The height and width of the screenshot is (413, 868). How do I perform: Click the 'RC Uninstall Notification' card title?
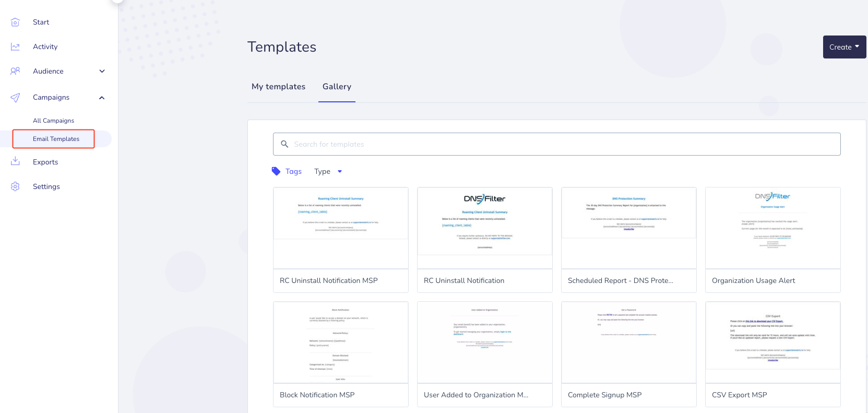(x=464, y=280)
